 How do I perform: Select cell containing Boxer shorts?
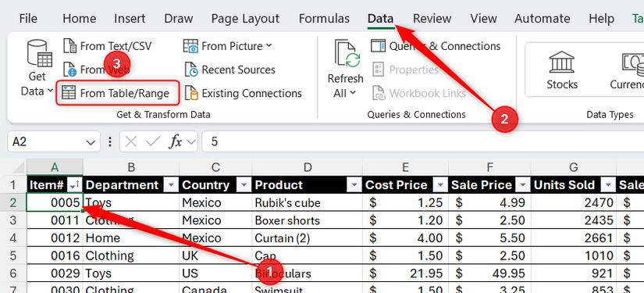pyautogui.click(x=308, y=220)
